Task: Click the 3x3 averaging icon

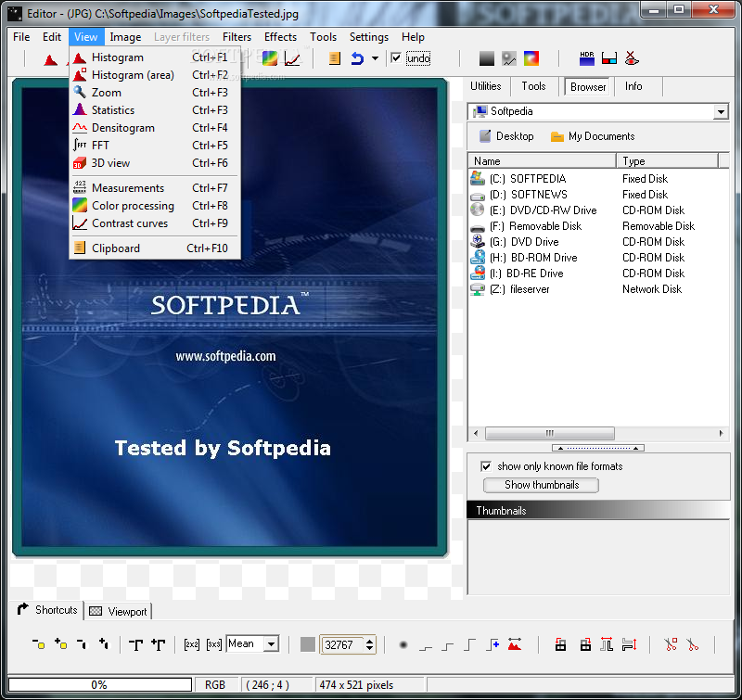Action: 214,644
